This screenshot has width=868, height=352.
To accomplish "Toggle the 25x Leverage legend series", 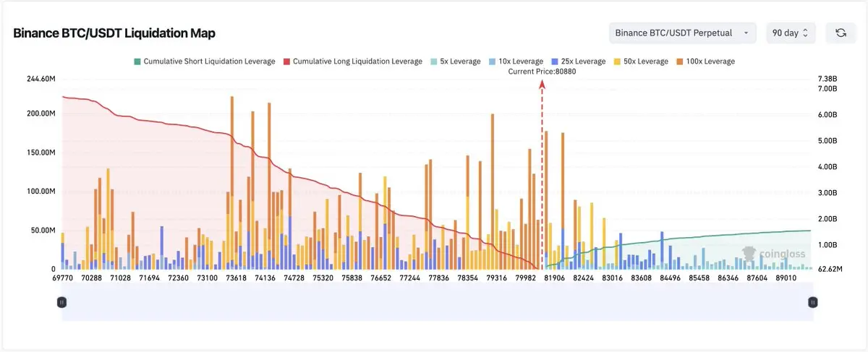I will point(578,61).
